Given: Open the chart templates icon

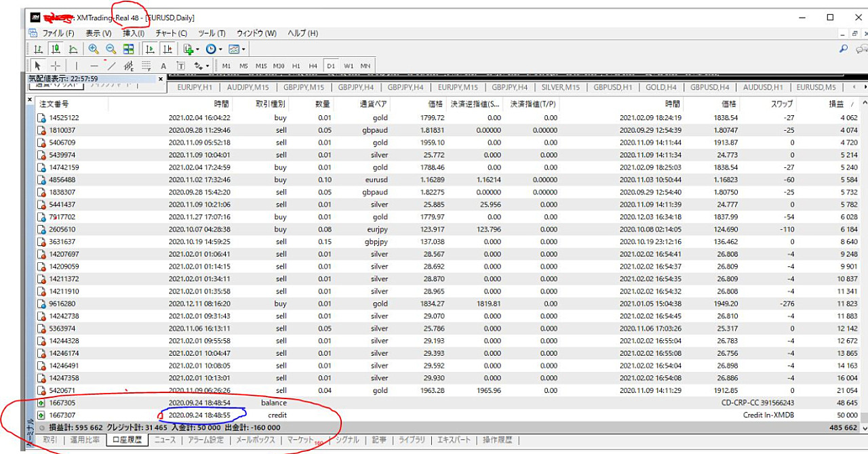Looking at the screenshot, I should (234, 49).
